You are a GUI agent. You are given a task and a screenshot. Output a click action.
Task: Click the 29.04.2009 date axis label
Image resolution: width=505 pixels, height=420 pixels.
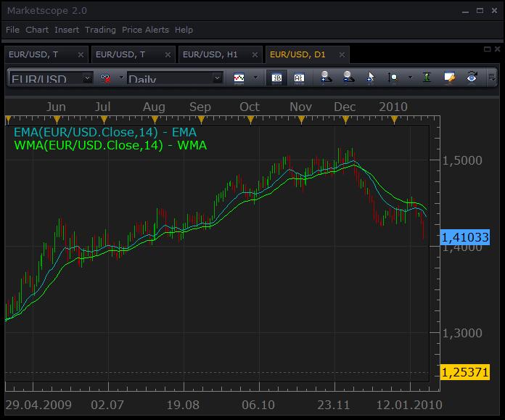(x=38, y=405)
